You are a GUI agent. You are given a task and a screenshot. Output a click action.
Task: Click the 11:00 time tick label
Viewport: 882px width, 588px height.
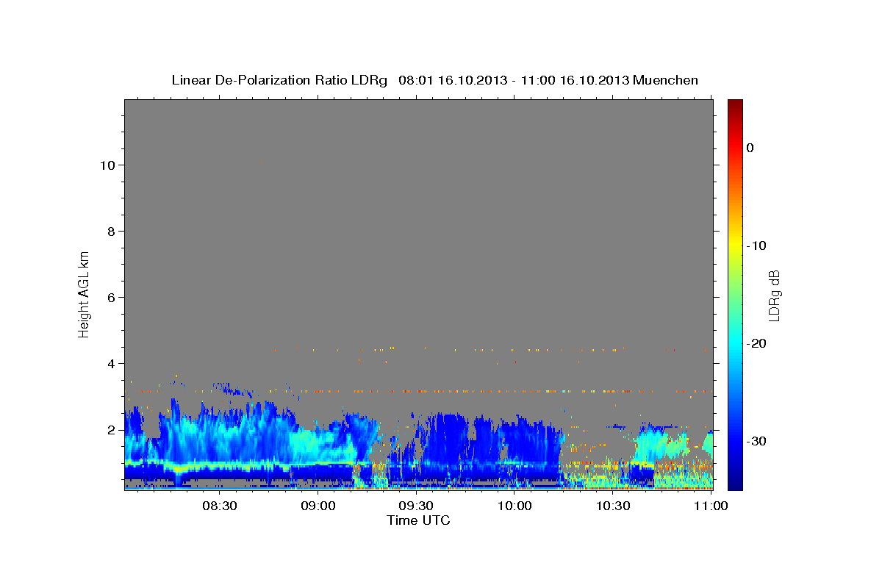click(x=711, y=506)
